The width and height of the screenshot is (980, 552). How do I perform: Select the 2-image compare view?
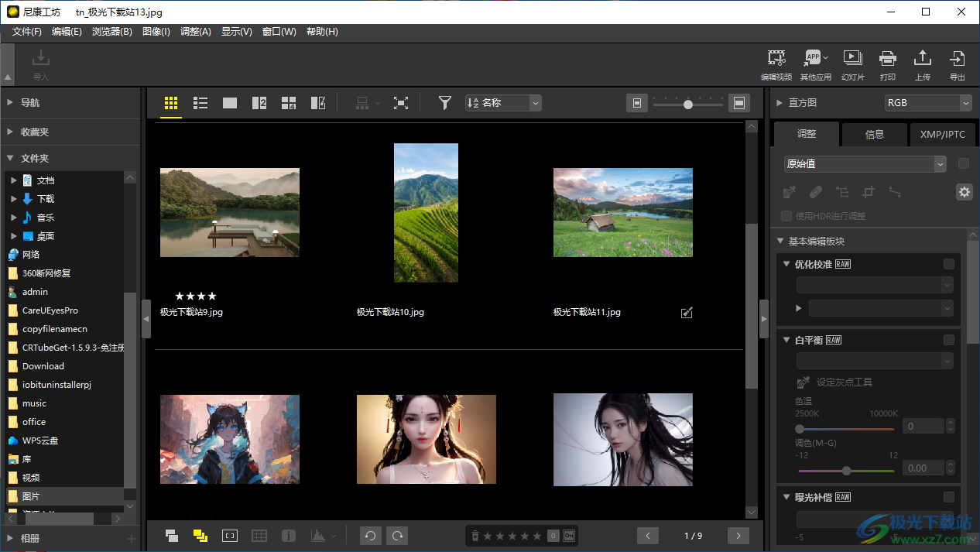(x=259, y=103)
